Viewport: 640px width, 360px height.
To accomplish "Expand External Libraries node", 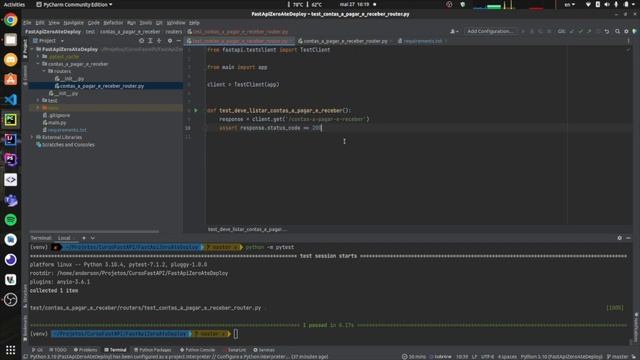I will [32, 138].
